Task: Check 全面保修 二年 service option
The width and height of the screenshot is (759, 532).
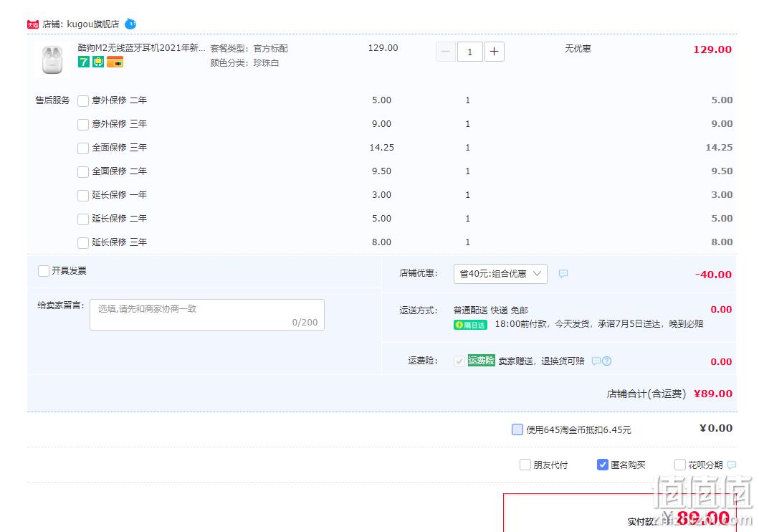Action: click(83, 172)
